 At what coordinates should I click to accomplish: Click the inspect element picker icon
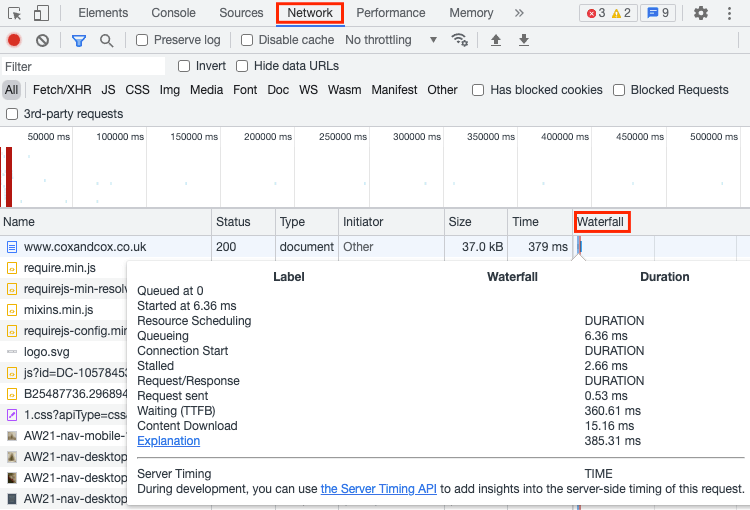(x=15, y=13)
